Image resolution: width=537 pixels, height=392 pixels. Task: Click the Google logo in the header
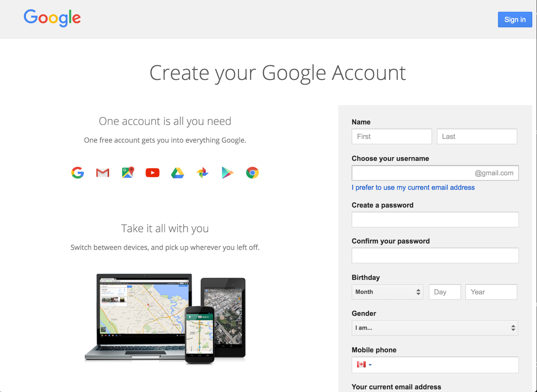(x=52, y=18)
